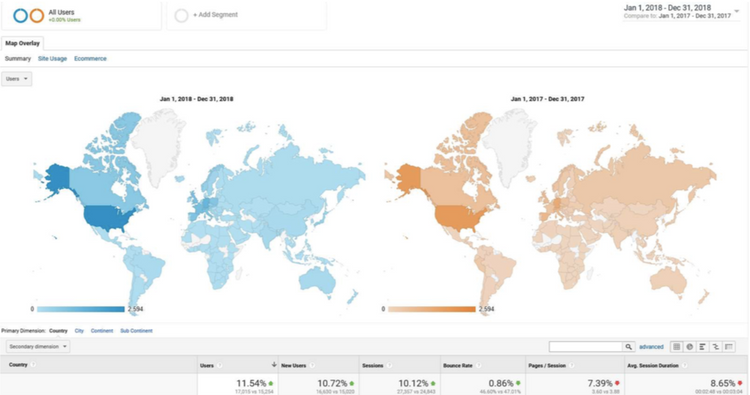750x395 pixels.
Task: Open the Users metric dropdown above the maps
Action: click(17, 79)
